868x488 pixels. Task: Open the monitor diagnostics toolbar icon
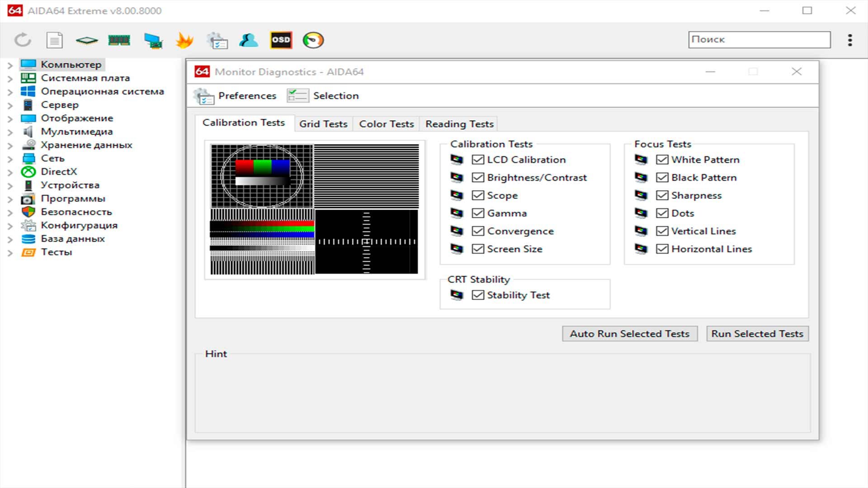click(153, 40)
